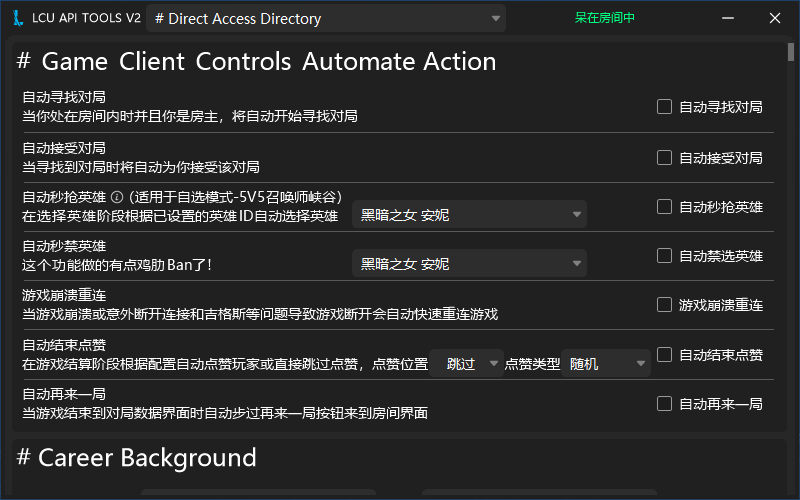Tick the 自动接受对局 checkbox
Viewport: 800px width, 500px height.
tap(664, 157)
